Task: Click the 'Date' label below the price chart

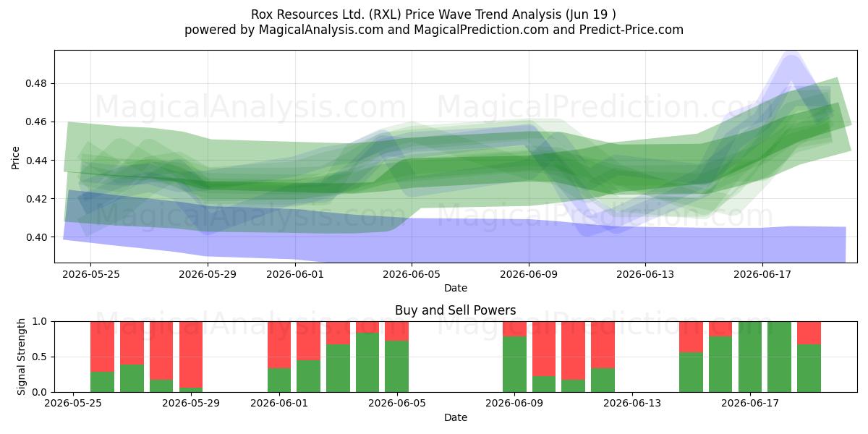Action: tap(456, 288)
